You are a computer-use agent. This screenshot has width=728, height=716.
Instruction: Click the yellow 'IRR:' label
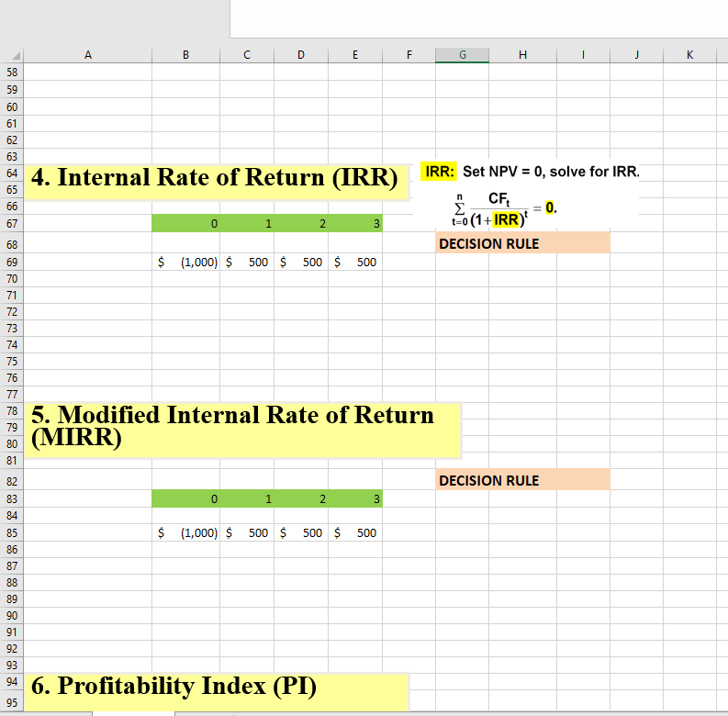click(439, 172)
